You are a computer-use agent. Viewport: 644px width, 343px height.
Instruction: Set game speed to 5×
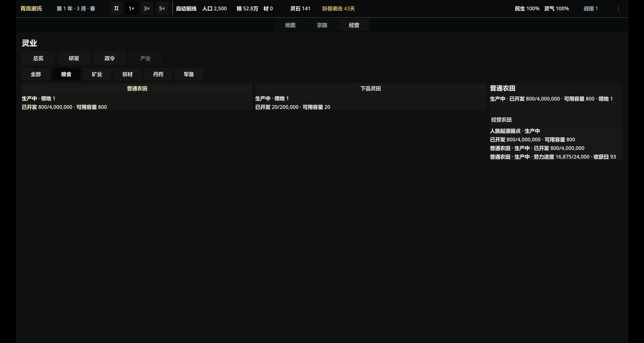[x=162, y=9]
